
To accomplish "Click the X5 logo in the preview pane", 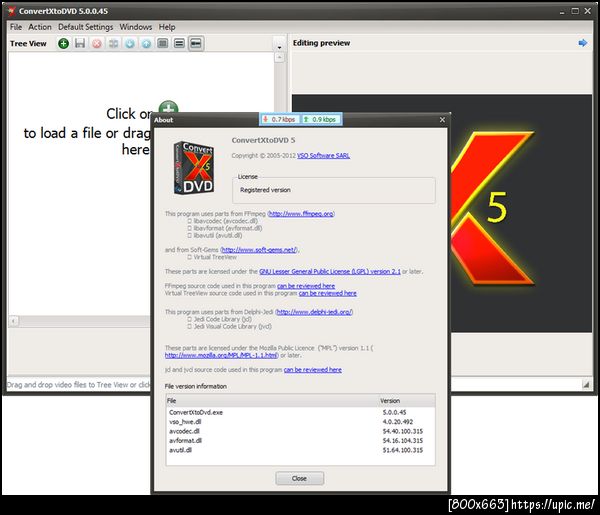I will pyautogui.click(x=493, y=208).
